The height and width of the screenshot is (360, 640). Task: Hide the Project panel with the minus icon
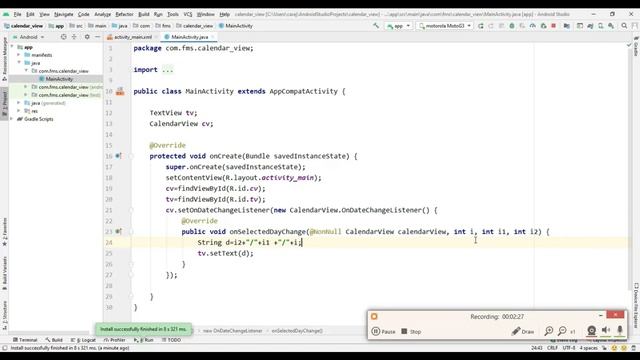[x=97, y=37]
